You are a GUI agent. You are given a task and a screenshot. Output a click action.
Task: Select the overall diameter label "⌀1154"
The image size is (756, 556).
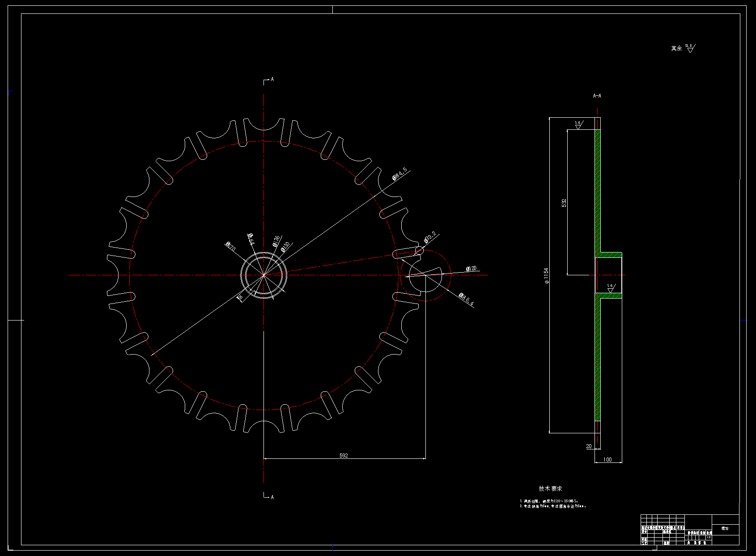pos(546,276)
